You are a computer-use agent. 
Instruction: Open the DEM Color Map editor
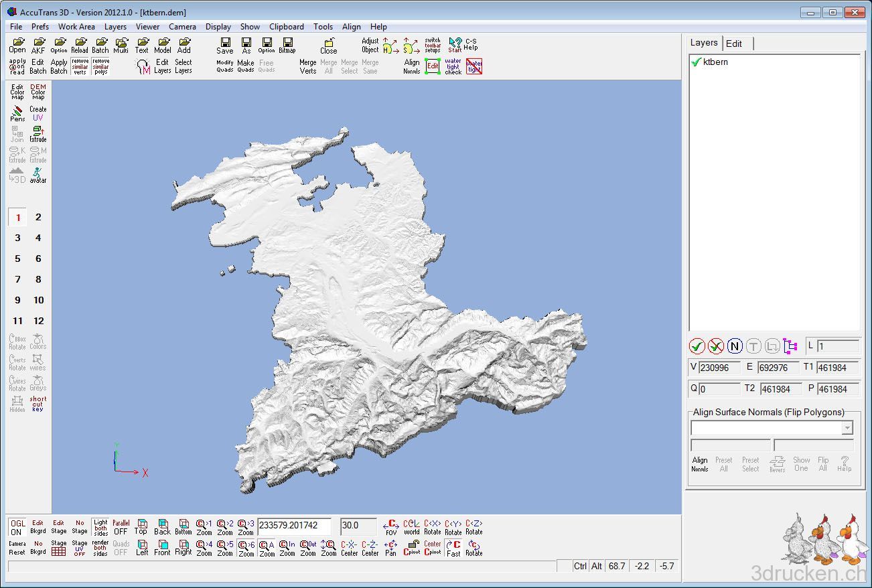38,92
